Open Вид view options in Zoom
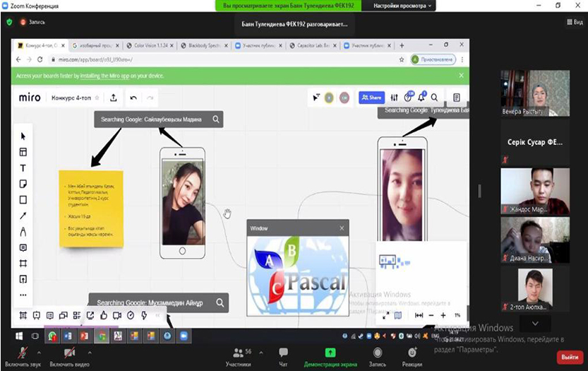This screenshot has height=371, width=588. (575, 22)
